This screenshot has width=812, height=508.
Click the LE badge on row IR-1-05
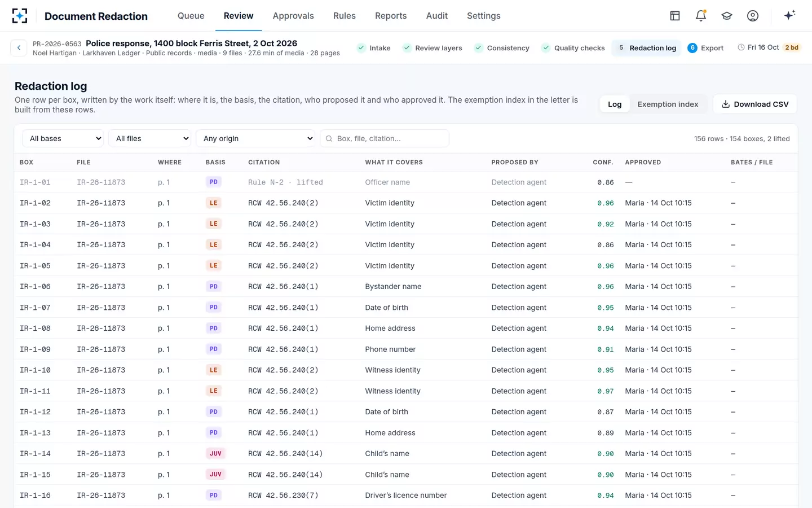214,266
